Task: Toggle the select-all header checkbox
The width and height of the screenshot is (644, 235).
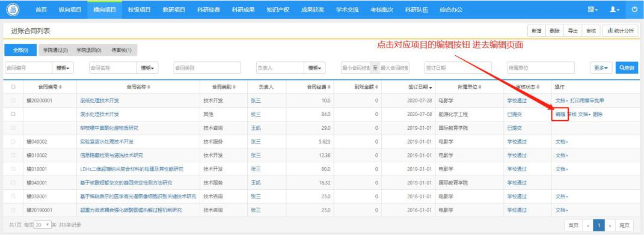Action: (x=13, y=87)
